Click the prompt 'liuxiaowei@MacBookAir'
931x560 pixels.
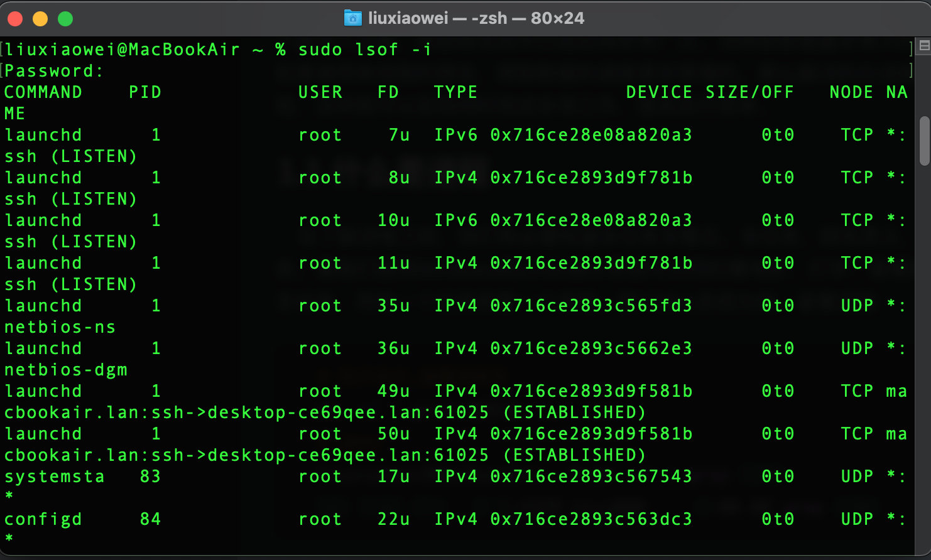click(122, 50)
